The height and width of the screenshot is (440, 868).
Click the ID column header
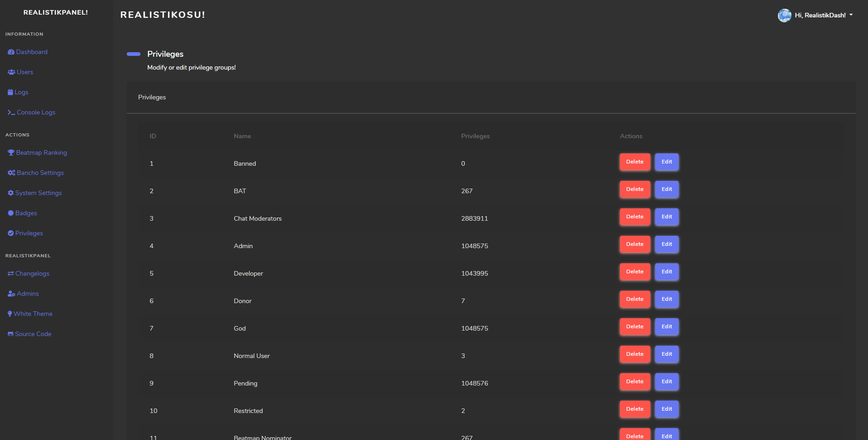(153, 136)
